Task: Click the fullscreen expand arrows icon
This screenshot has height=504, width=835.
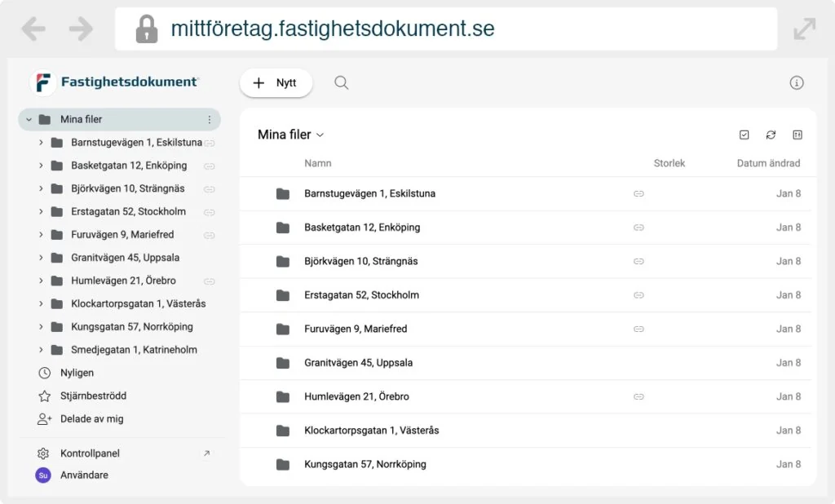Action: [x=804, y=29]
